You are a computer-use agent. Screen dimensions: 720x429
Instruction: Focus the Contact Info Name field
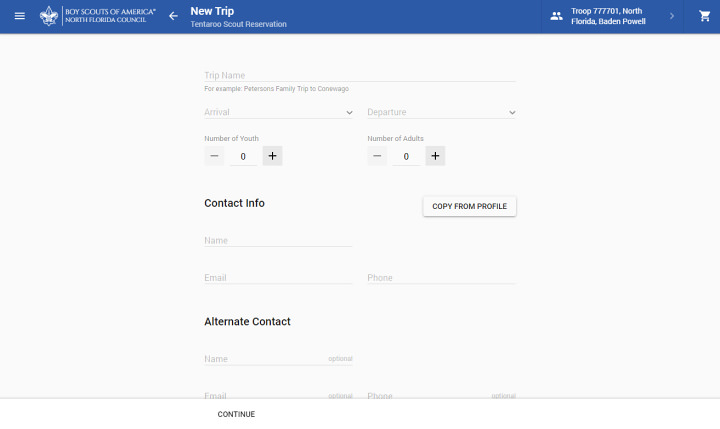coord(278,241)
